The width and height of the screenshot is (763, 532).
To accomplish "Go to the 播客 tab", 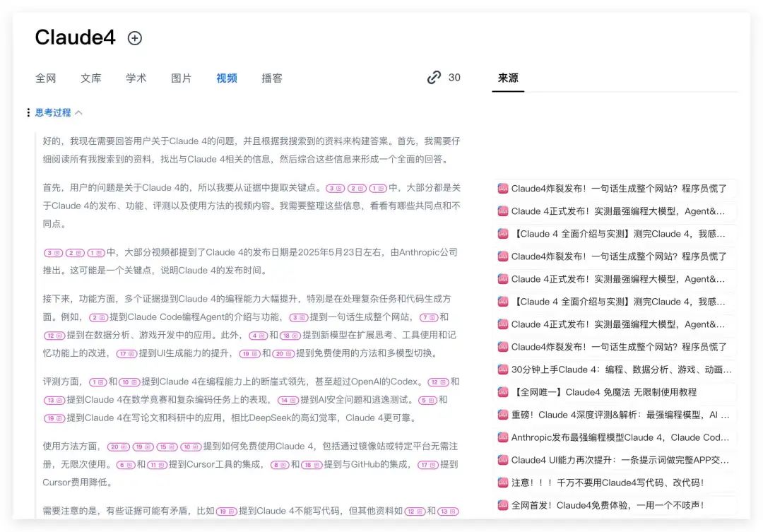I will [272, 78].
